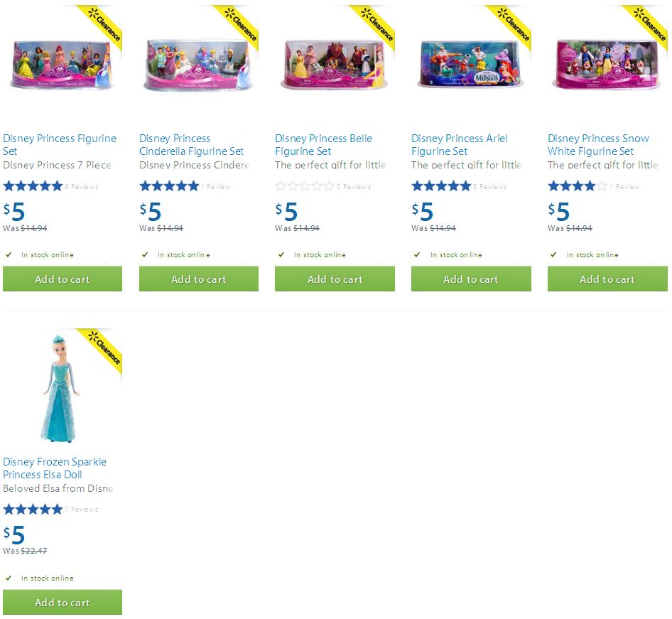Add Belle Figurine Set to cart
Viewport: 672px width, 619px height.
point(335,279)
